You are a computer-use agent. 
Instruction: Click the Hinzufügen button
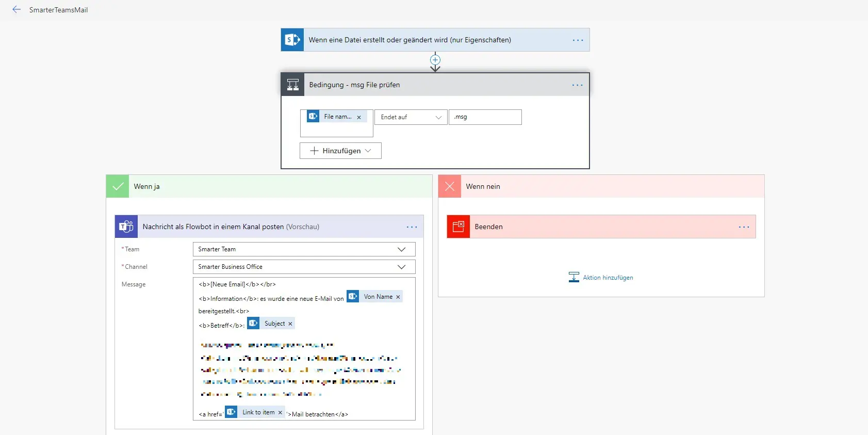(x=340, y=151)
